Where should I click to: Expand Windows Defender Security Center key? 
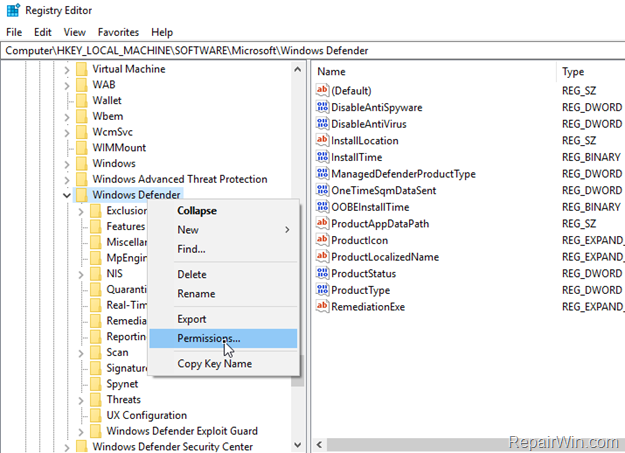pyautogui.click(x=67, y=448)
